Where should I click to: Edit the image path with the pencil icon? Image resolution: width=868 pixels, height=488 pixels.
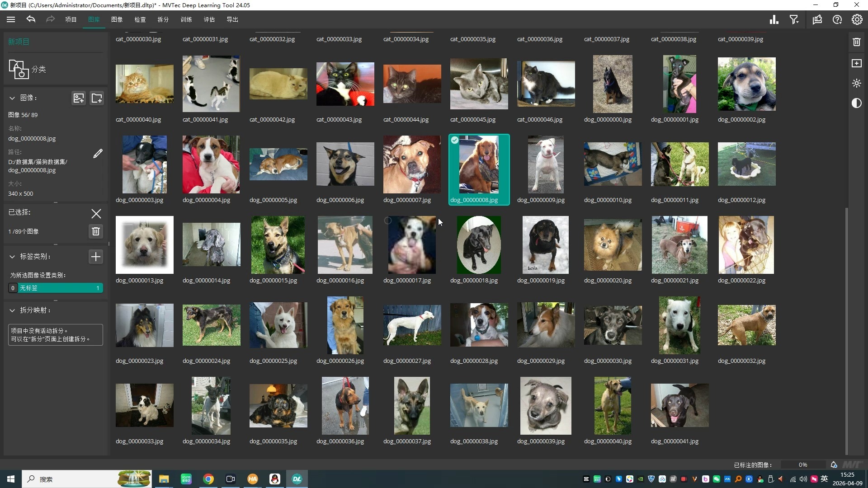pos(98,154)
